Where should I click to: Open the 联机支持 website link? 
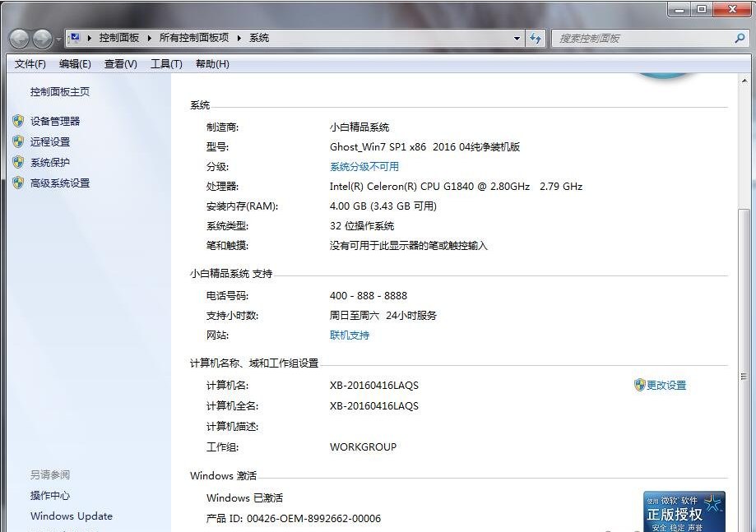[x=350, y=335]
